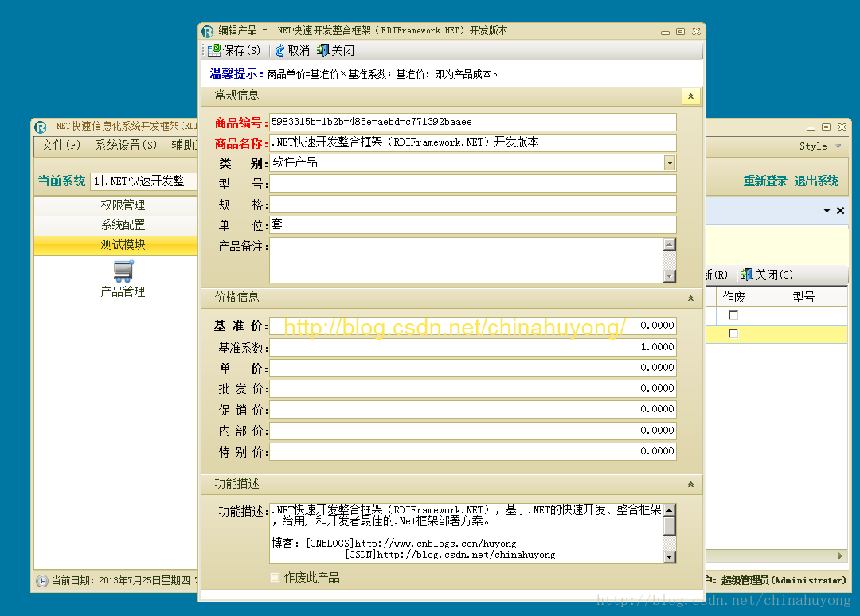Check the 作废 box in the highlighted grid row

tap(733, 333)
